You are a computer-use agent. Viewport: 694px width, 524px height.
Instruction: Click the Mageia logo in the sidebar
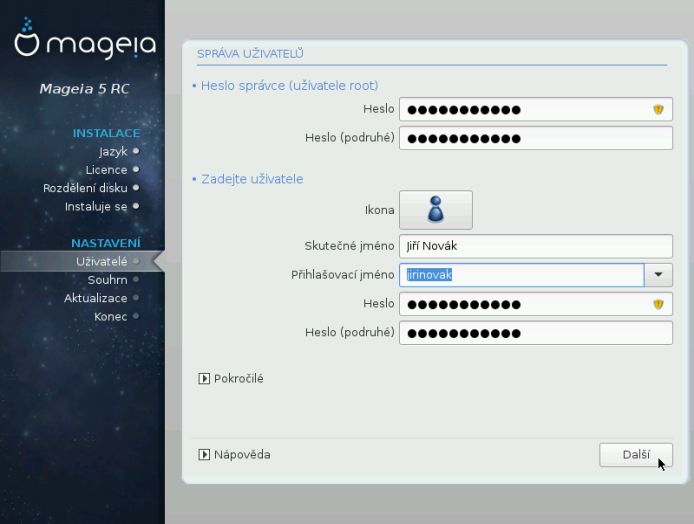(x=85, y=38)
